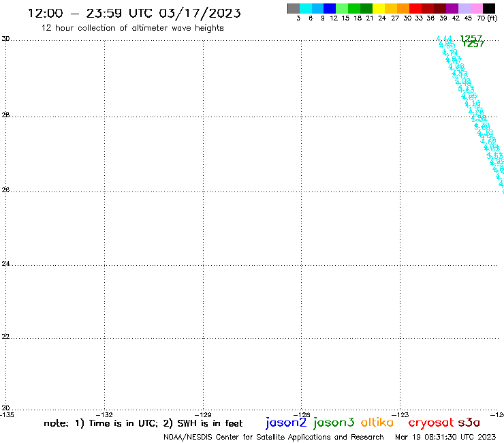Click the NOAA/NESDIS Center credit line

tap(274, 437)
